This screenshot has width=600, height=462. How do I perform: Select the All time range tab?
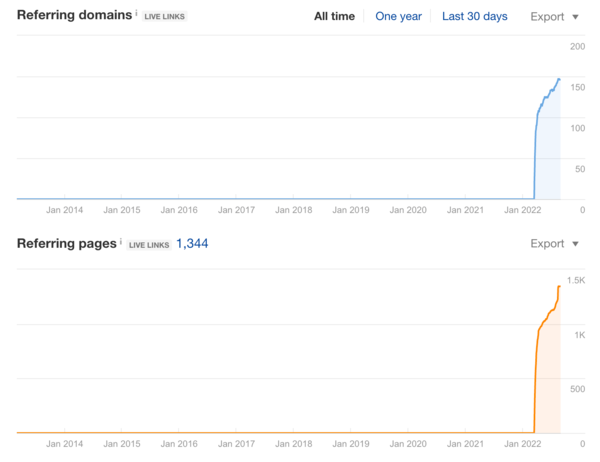coord(334,16)
